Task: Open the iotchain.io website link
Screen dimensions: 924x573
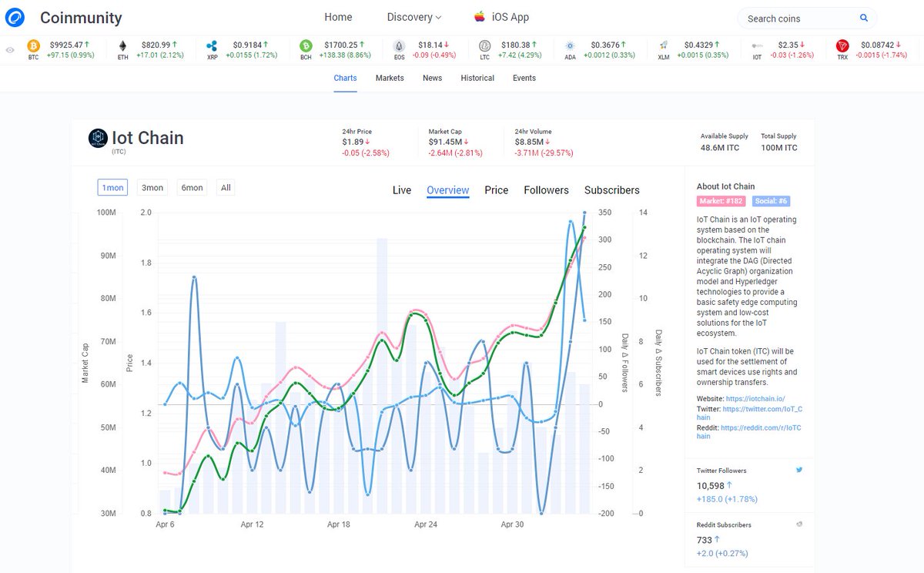Action: (755, 398)
